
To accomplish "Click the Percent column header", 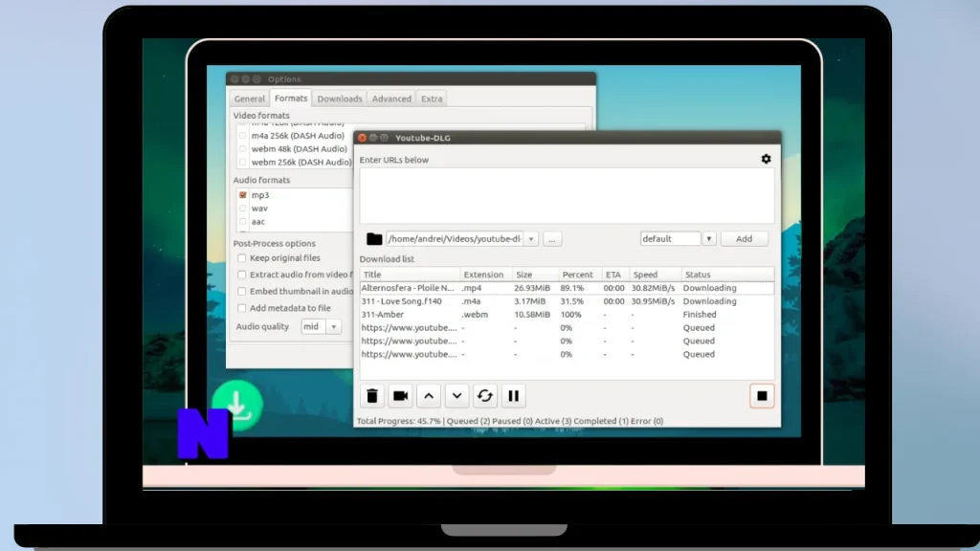I will 579,275.
